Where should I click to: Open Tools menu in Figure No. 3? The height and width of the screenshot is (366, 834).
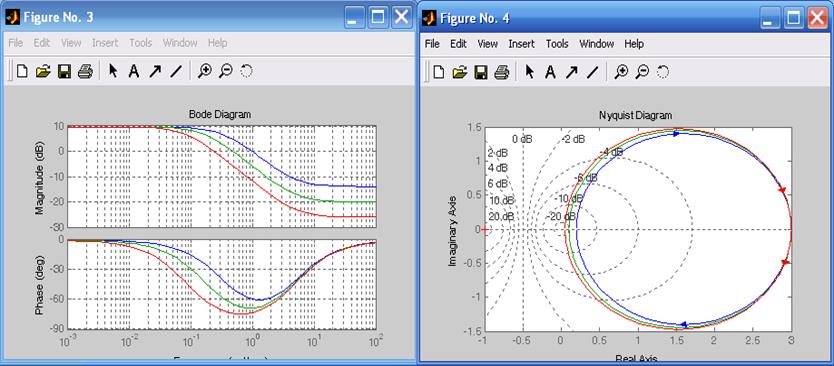tap(140, 43)
